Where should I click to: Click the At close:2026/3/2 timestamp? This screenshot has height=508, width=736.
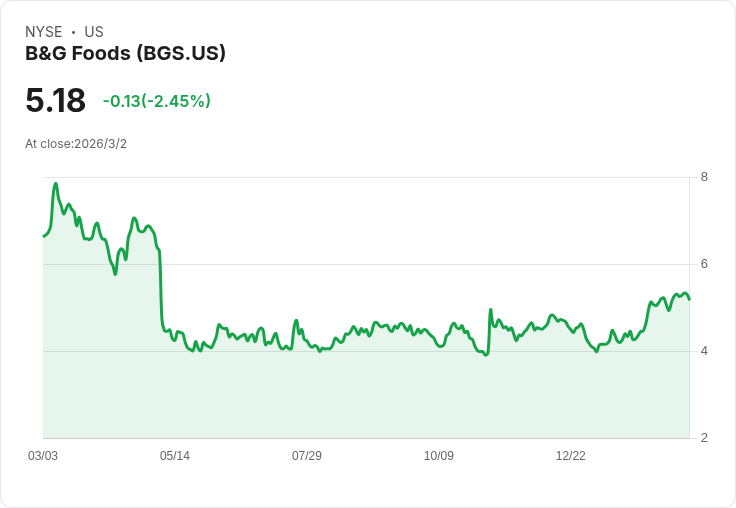pyautogui.click(x=76, y=144)
